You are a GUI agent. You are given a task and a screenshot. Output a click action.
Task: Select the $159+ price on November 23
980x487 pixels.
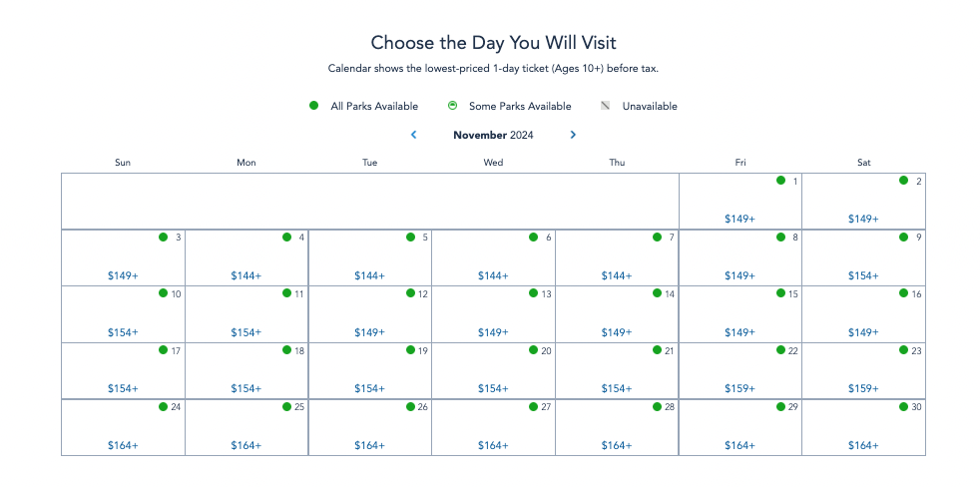(x=863, y=389)
